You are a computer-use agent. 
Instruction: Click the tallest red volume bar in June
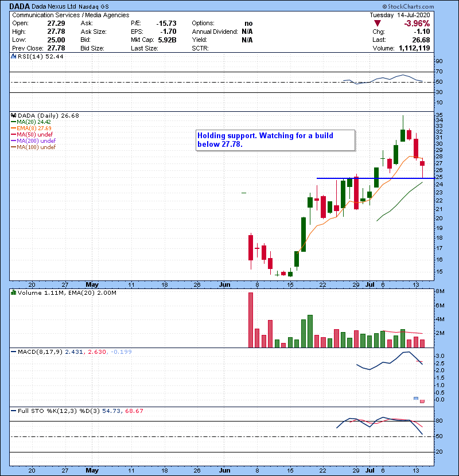pyautogui.click(x=251, y=320)
